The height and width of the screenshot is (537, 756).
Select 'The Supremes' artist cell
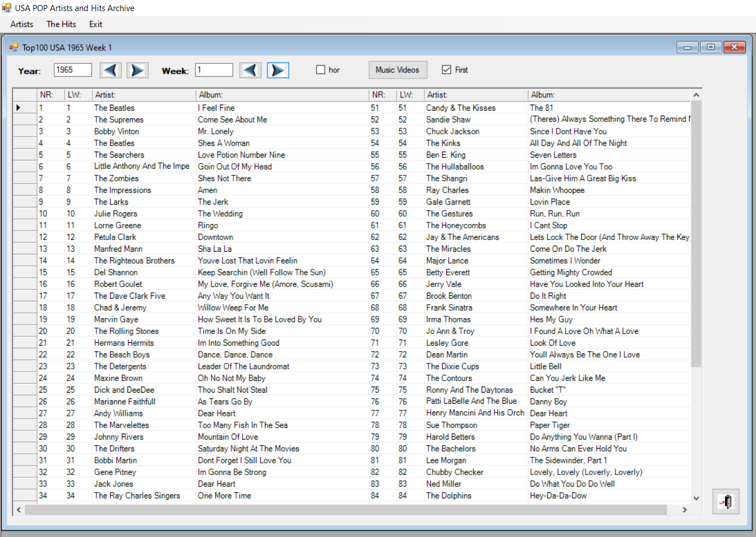tap(144, 119)
